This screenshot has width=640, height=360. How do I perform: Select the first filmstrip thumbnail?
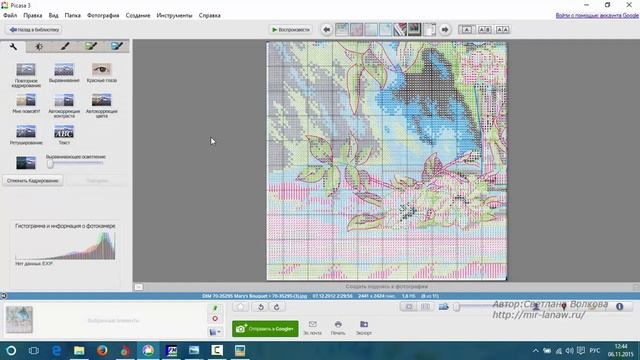tap(342, 29)
